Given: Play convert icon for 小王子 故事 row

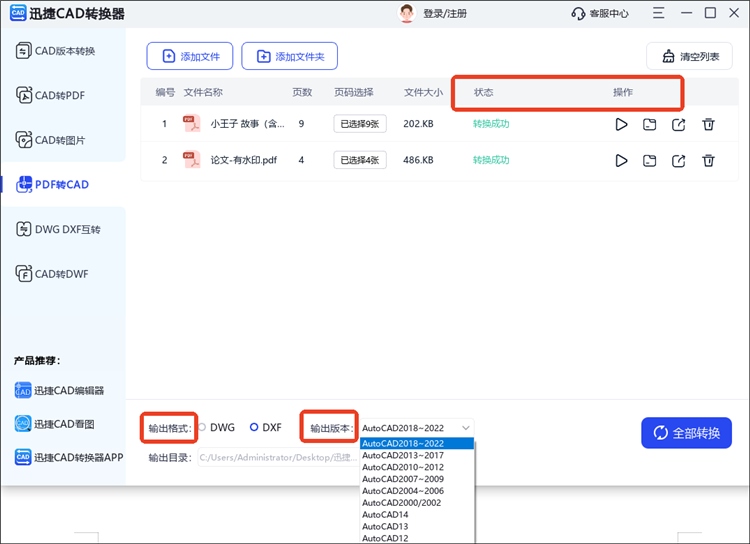Looking at the screenshot, I should coord(621,124).
